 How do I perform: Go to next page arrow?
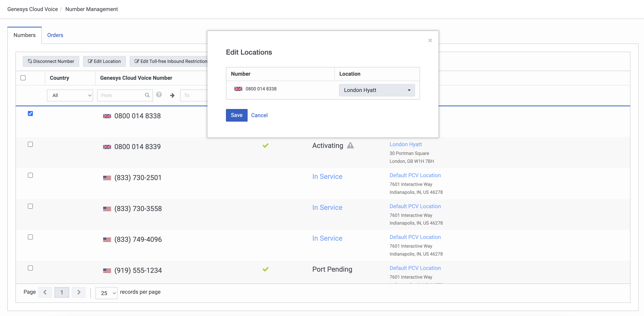78,292
